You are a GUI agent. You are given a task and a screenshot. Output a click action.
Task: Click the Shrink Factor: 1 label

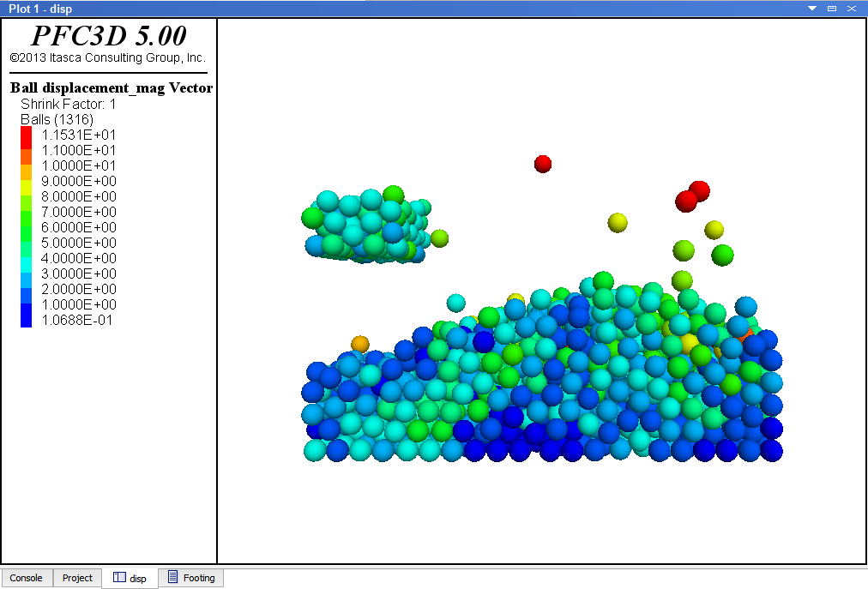[x=68, y=104]
